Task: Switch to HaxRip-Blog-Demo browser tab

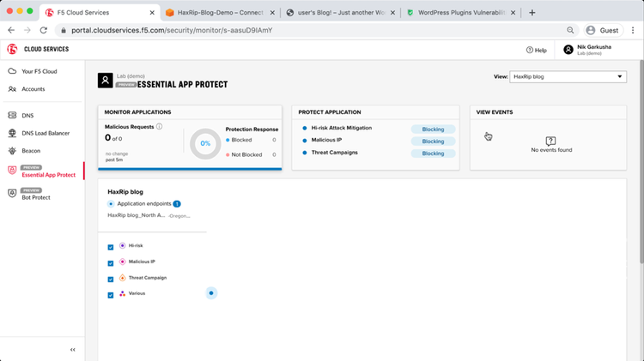Action: [x=220, y=13]
